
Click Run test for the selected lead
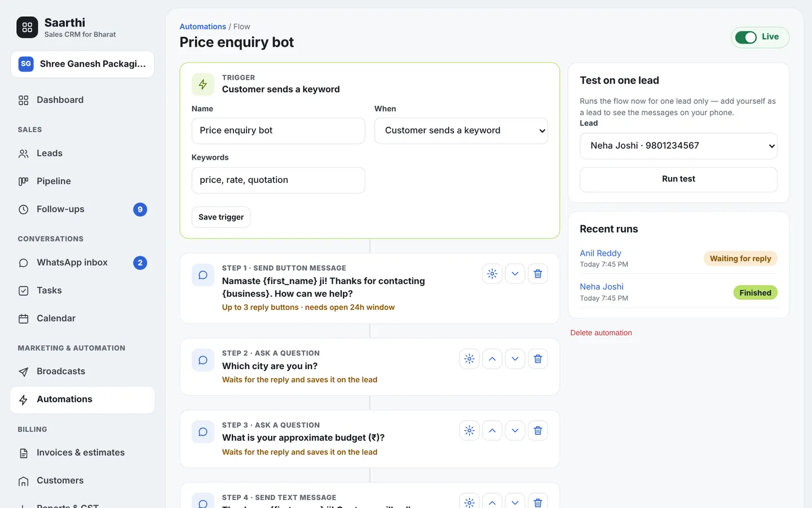[678, 179]
